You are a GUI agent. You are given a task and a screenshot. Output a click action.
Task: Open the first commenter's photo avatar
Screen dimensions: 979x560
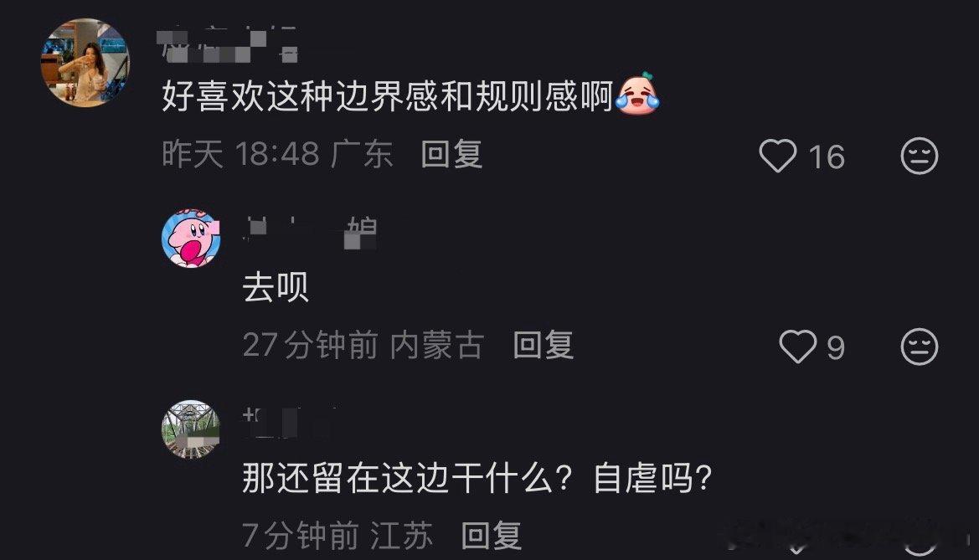coord(85,63)
